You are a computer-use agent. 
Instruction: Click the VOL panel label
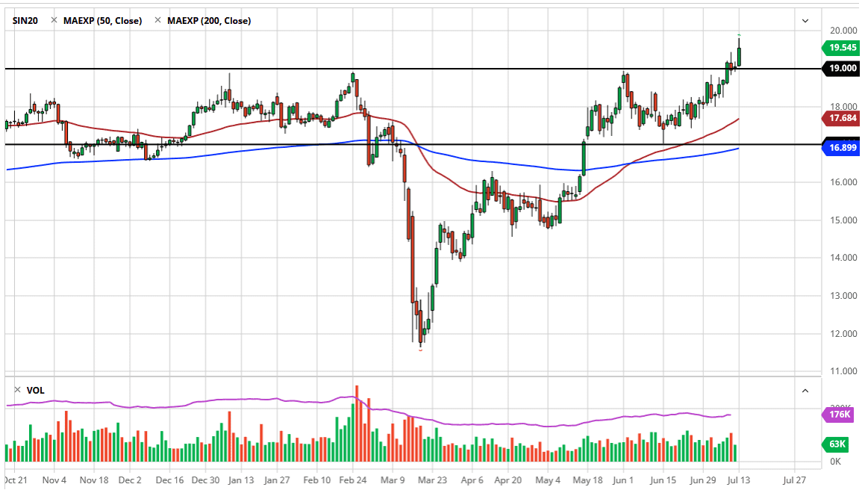click(34, 390)
